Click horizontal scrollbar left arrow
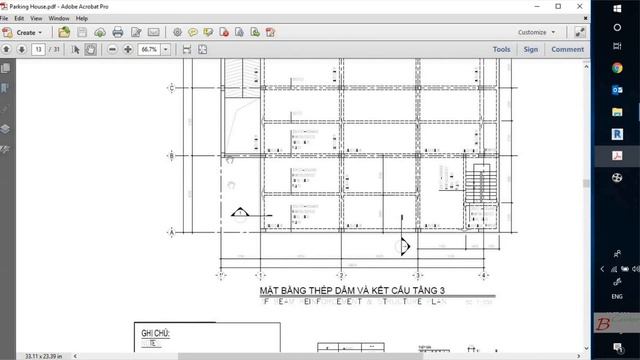The image size is (640, 360). [75, 356]
